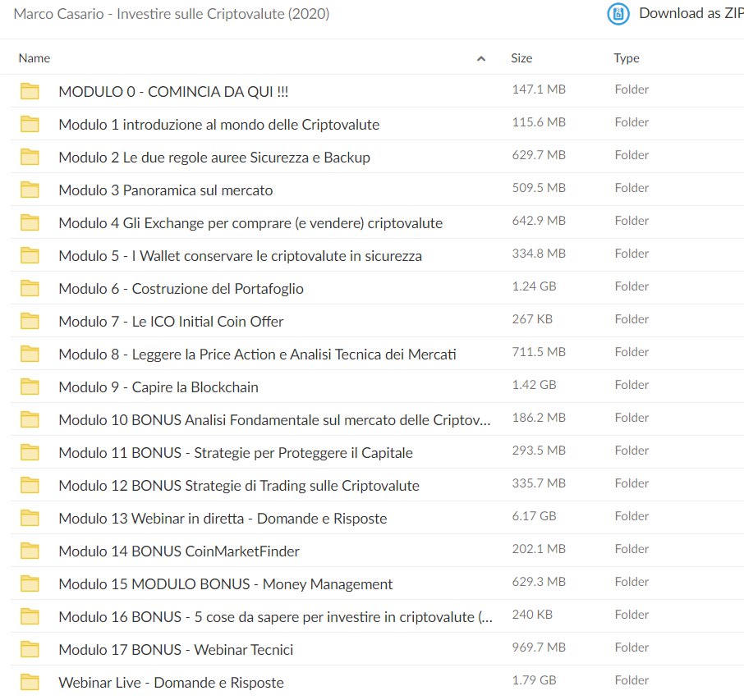Open Modulo 14 BONUS CoinMarketFinder folder
Image resolution: width=744 pixels, height=700 pixels.
[x=179, y=551]
